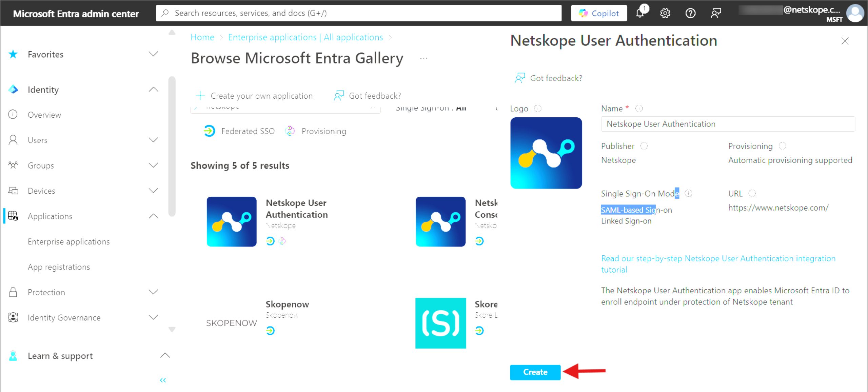
Task: Expand the Users section
Action: [x=154, y=140]
